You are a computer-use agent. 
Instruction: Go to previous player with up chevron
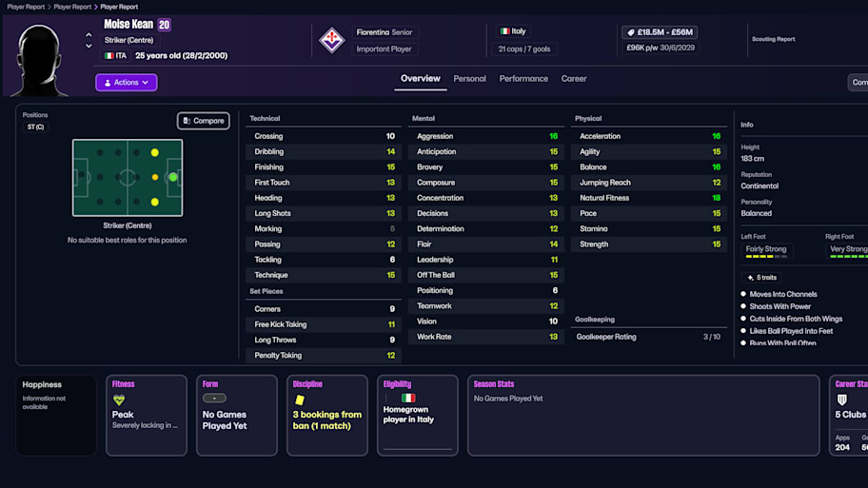point(89,35)
